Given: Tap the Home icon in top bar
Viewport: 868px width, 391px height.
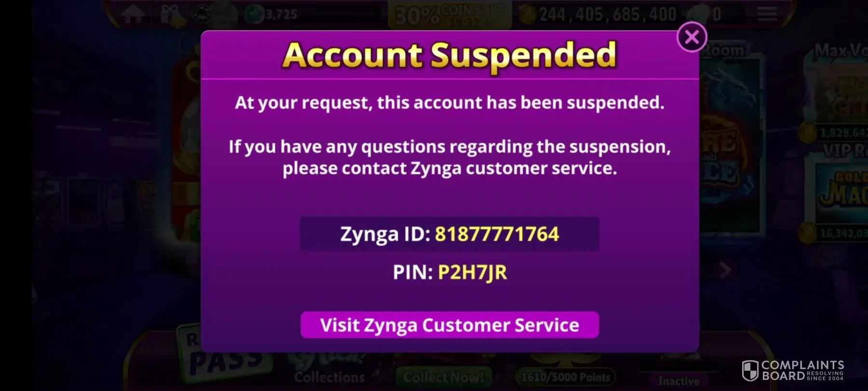Looking at the screenshot, I should tap(134, 14).
